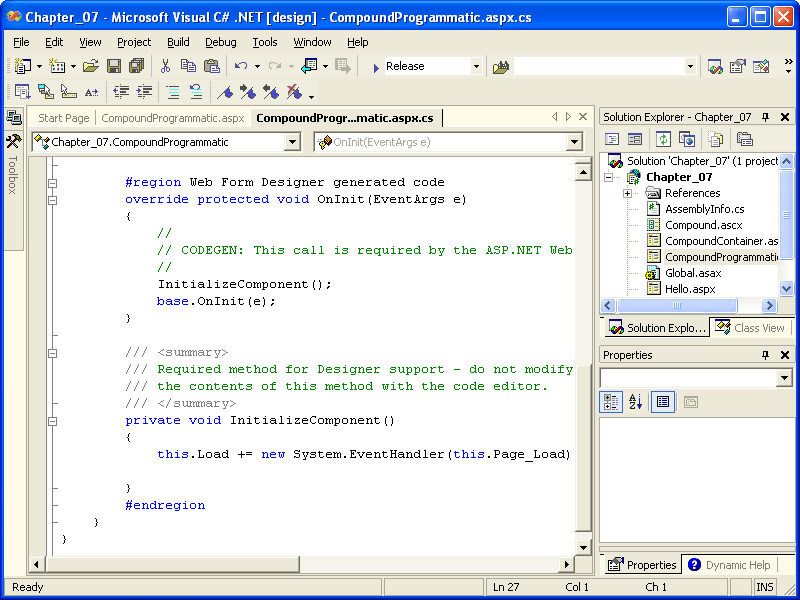The image size is (800, 600).
Task: Toggle auto-hide pin on Solution Explorer
Action: (x=766, y=117)
